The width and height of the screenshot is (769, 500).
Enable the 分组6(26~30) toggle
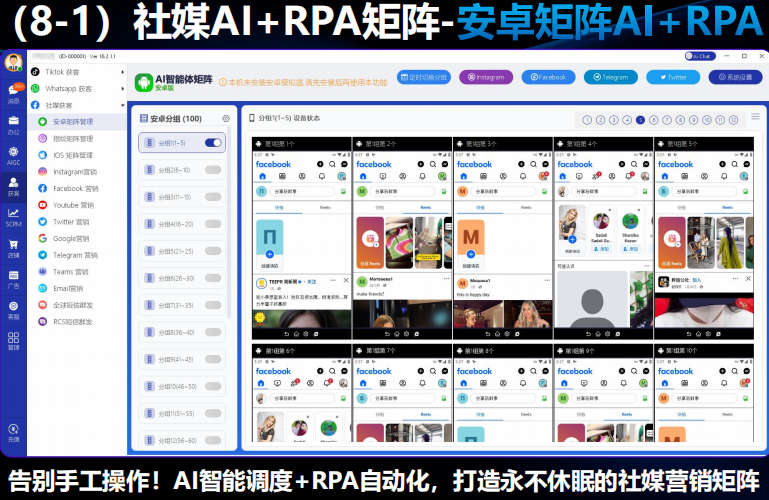point(213,278)
